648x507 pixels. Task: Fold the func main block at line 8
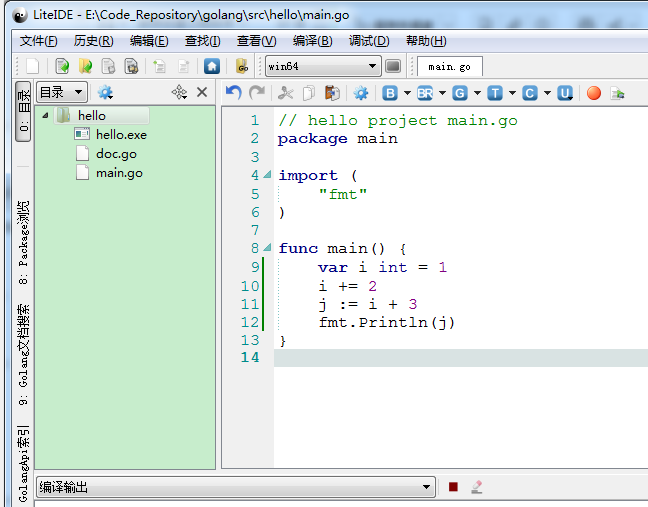click(x=268, y=248)
